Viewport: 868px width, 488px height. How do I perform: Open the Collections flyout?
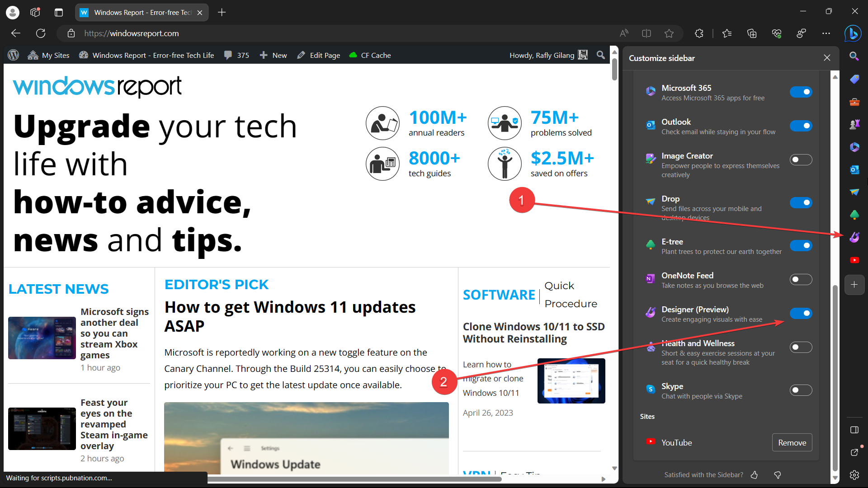(752, 33)
